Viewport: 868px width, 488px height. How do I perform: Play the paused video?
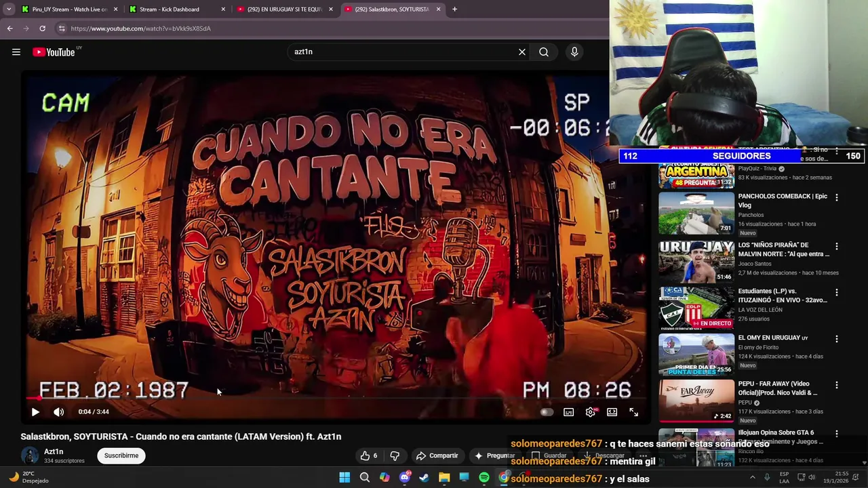point(35,411)
